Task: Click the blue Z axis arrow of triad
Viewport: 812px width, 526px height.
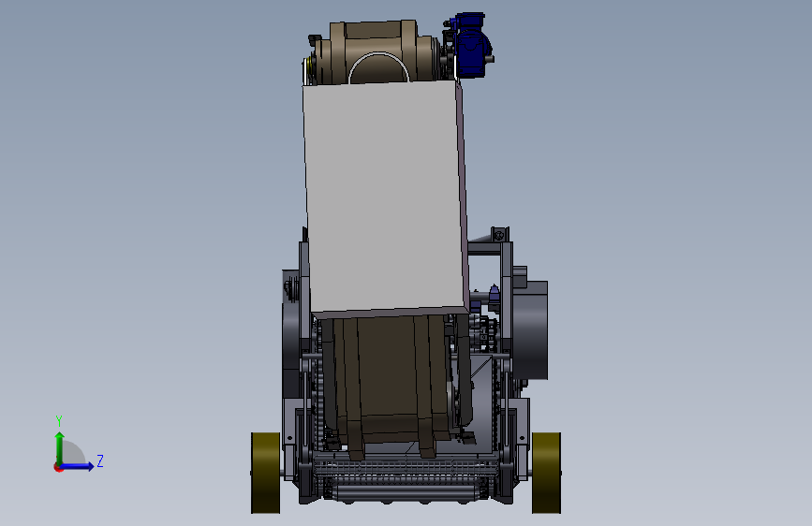Action: coord(78,466)
